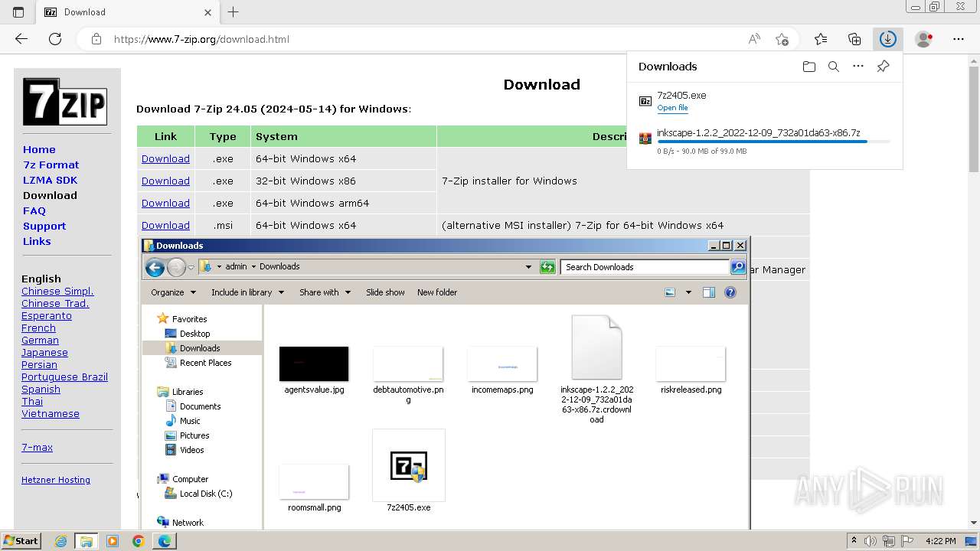Viewport: 980px width, 551px height.
Task: Toggle the Explorer preview pane
Action: point(708,292)
